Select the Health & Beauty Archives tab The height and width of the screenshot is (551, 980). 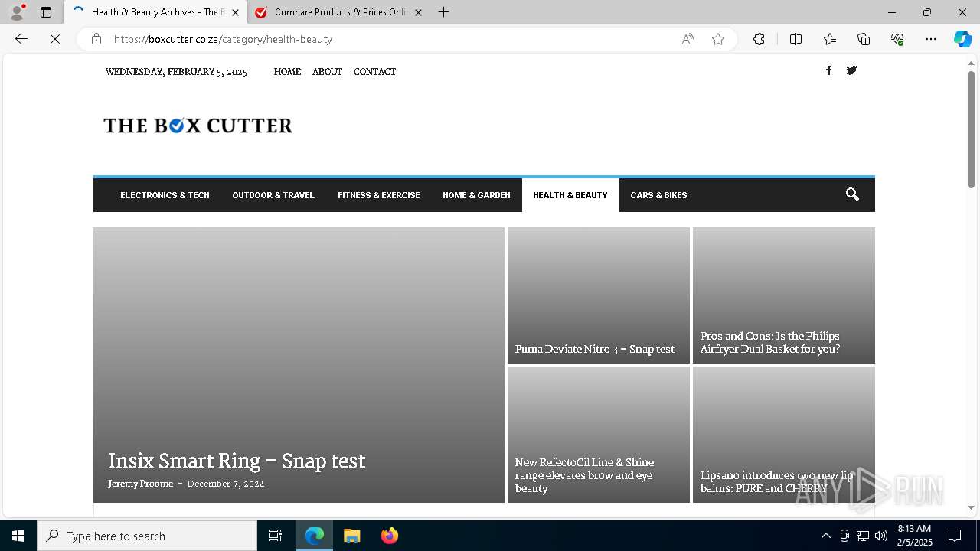156,12
